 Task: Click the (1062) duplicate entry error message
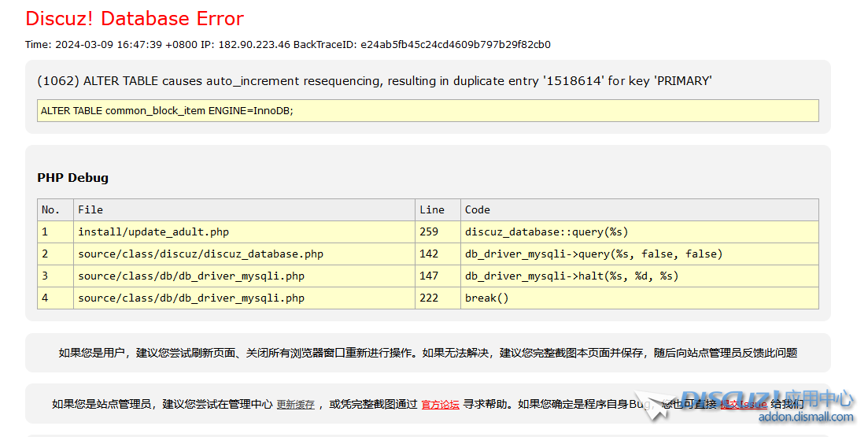[375, 81]
